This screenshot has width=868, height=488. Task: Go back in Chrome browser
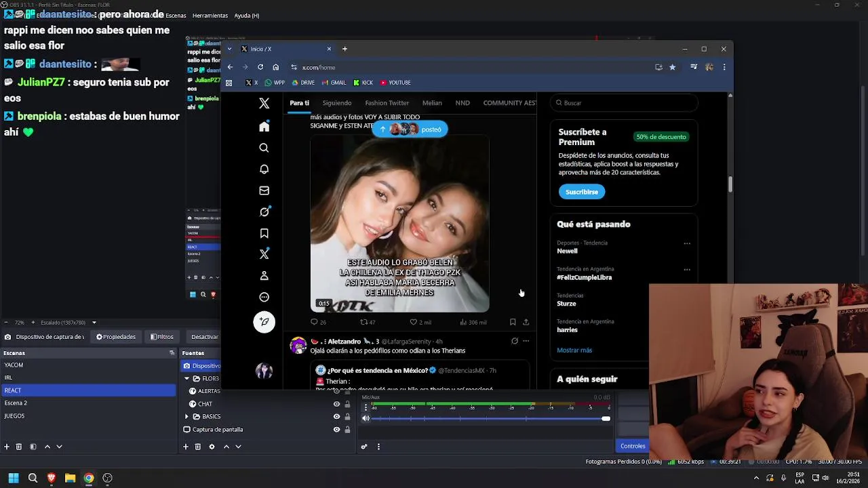[x=230, y=67]
